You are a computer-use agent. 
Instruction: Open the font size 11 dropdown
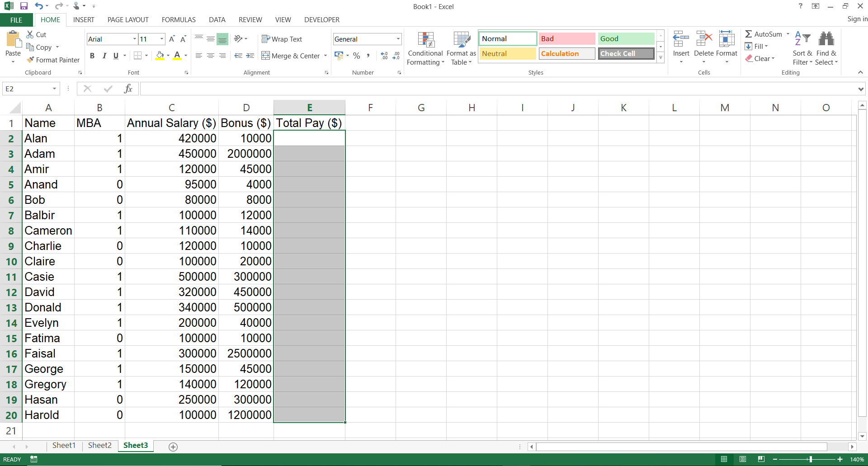coord(162,39)
